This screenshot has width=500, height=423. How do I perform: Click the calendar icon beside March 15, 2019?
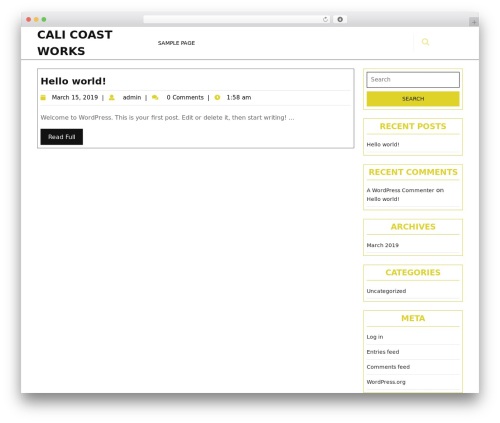tap(43, 97)
